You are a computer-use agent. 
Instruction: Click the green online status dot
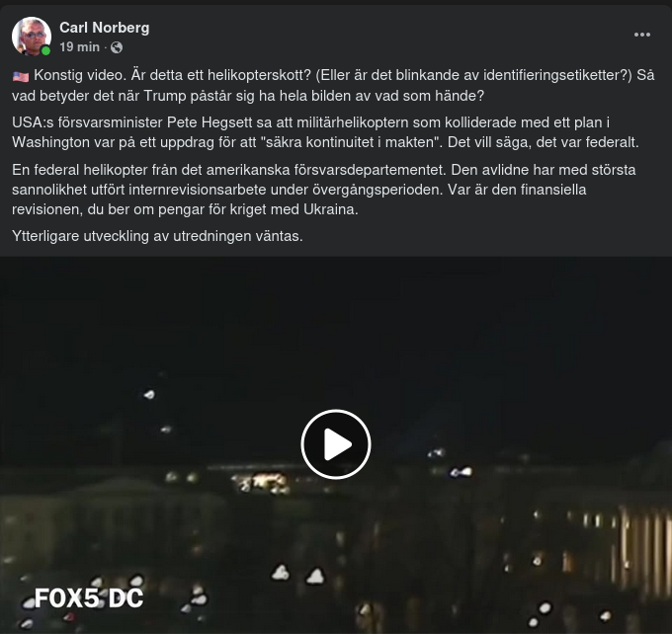[45, 51]
